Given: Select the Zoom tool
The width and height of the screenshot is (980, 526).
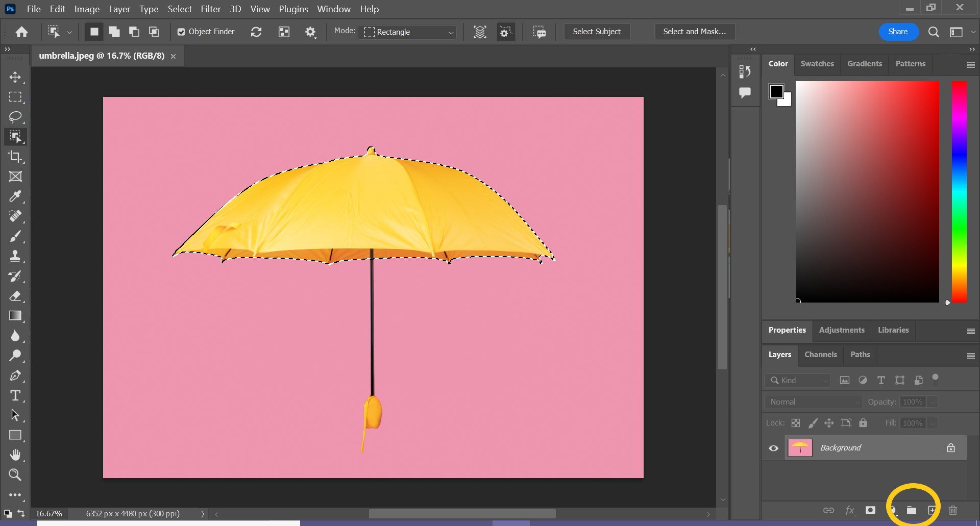Looking at the screenshot, I should point(15,475).
